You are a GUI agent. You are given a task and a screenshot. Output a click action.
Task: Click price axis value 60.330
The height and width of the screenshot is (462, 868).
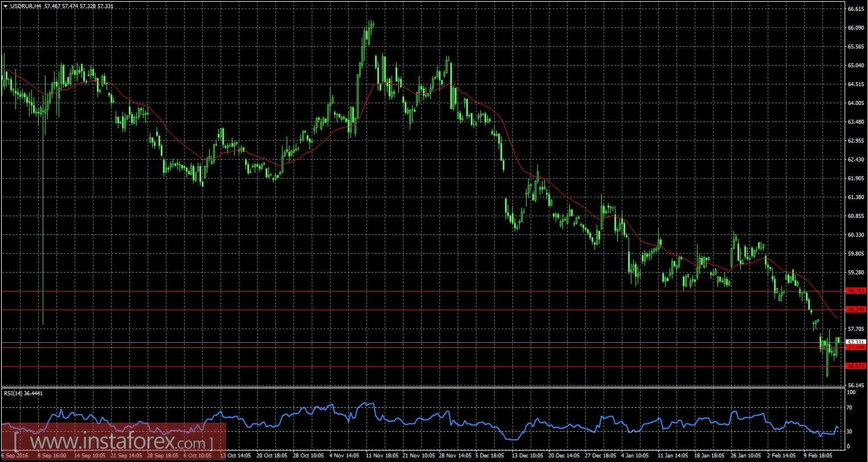point(857,235)
